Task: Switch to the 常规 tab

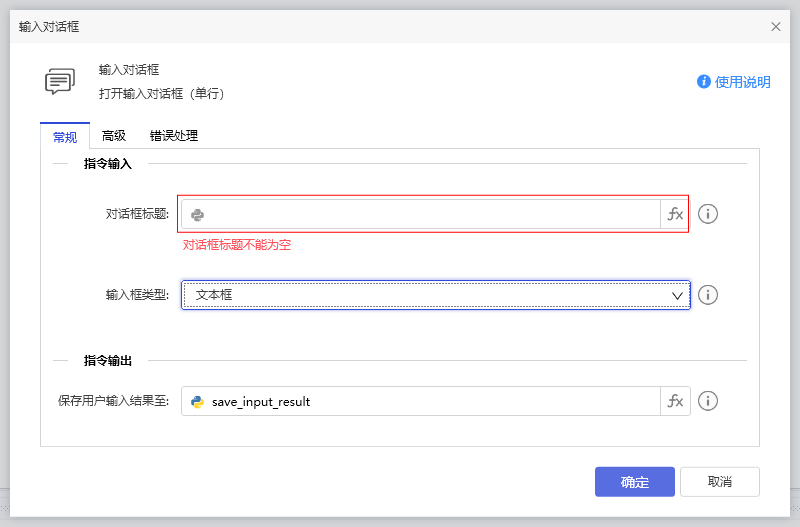Action: 64,136
